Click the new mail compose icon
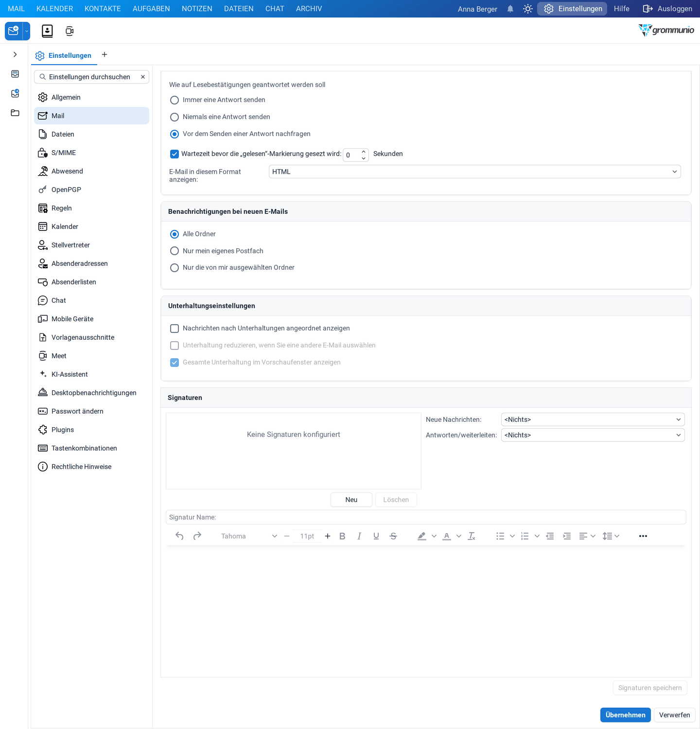The image size is (700, 729). (x=14, y=31)
